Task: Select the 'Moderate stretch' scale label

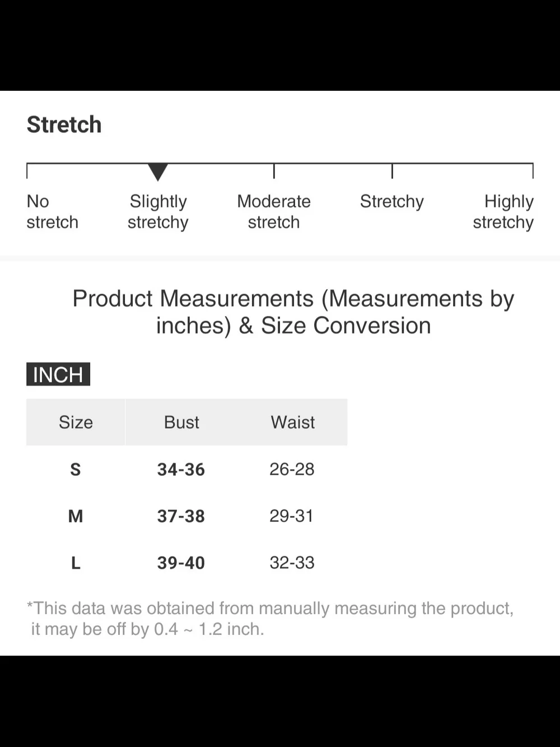Action: pyautogui.click(x=274, y=212)
